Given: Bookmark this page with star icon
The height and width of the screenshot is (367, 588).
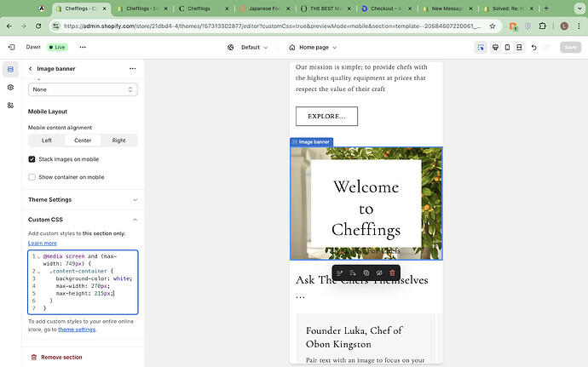Looking at the screenshot, I should tap(493, 26).
